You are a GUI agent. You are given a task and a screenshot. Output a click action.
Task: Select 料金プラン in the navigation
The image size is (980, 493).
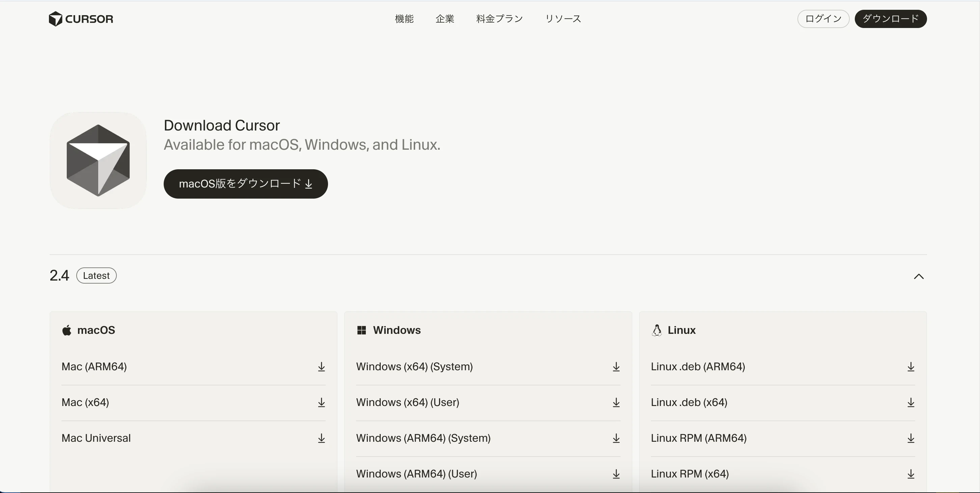[499, 19]
